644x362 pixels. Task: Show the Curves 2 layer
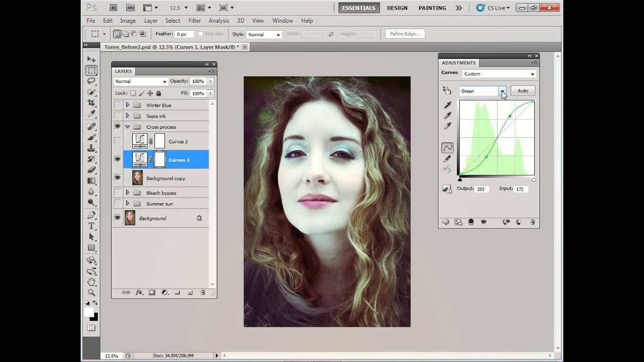[x=117, y=141]
